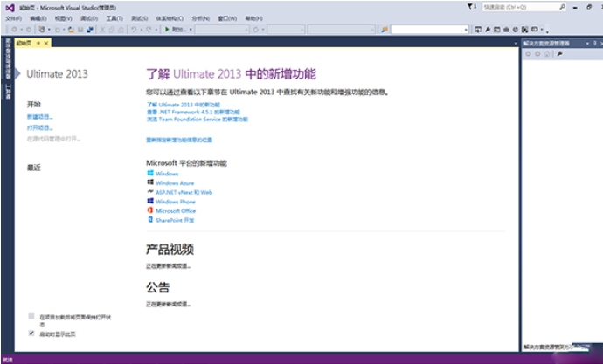Click the Windows Azure platform link

pyautogui.click(x=175, y=183)
